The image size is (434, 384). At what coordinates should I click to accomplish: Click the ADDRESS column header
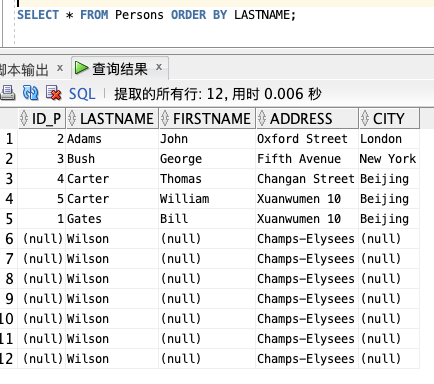pyautogui.click(x=307, y=118)
